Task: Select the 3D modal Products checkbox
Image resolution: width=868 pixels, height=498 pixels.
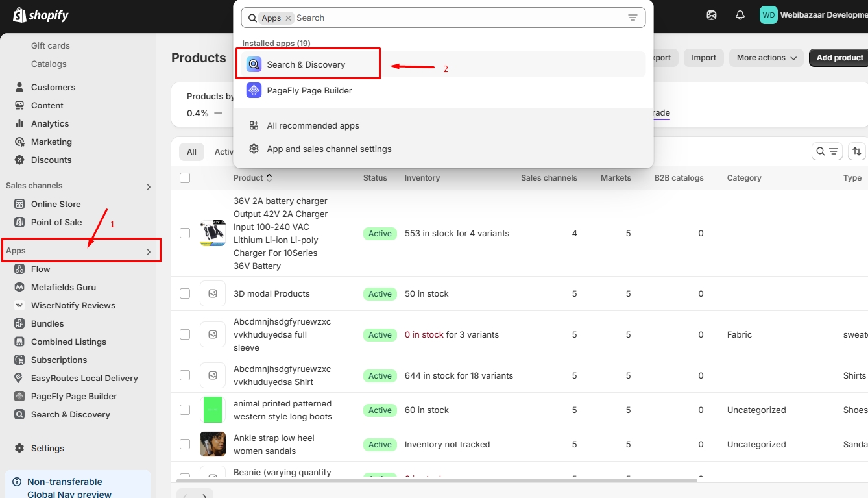Action: point(185,293)
